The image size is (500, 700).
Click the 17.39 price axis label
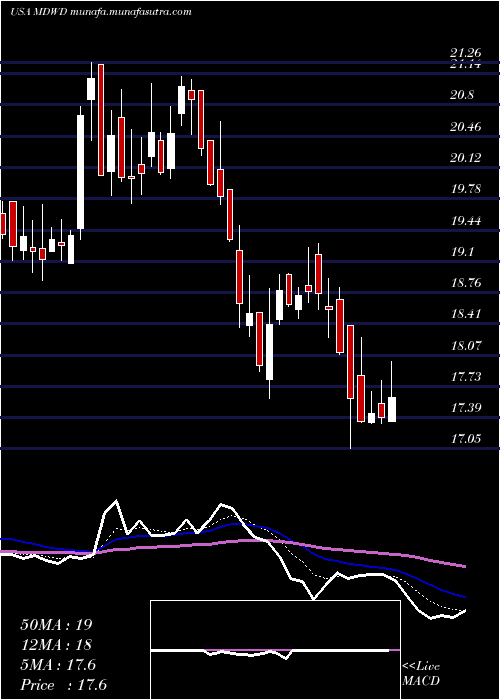click(466, 408)
